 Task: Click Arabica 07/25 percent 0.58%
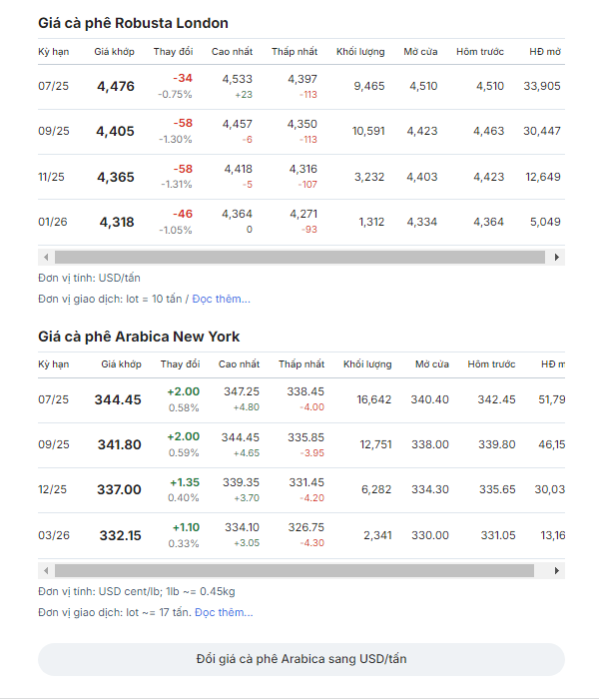[x=184, y=408]
